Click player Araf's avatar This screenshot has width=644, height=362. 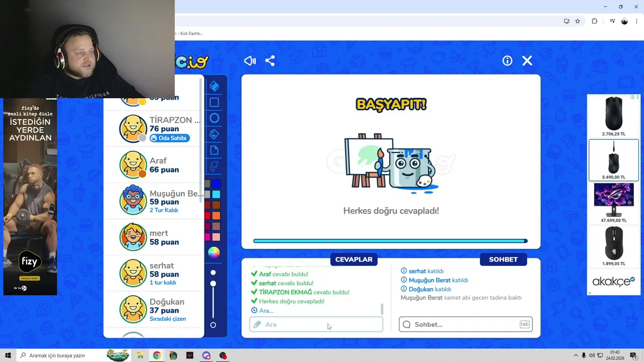[133, 165]
